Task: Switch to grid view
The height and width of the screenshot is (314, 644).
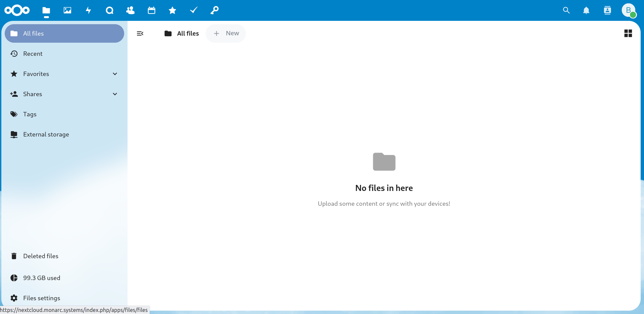Action: coord(628,33)
